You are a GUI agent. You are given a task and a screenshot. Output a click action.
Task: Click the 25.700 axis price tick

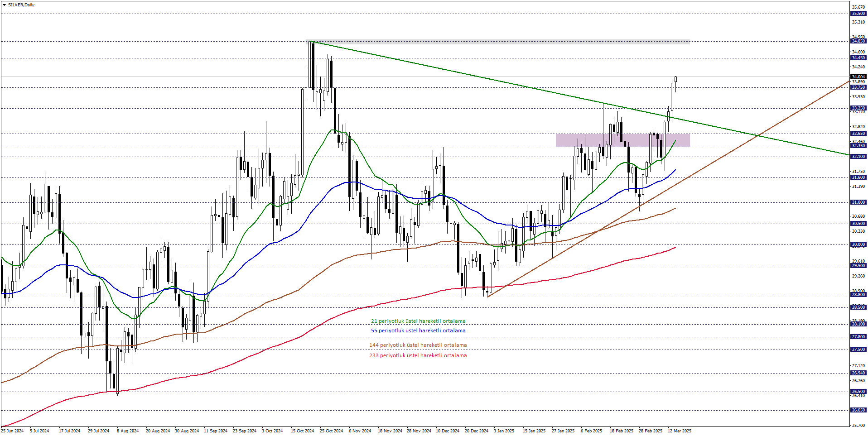[858, 426]
